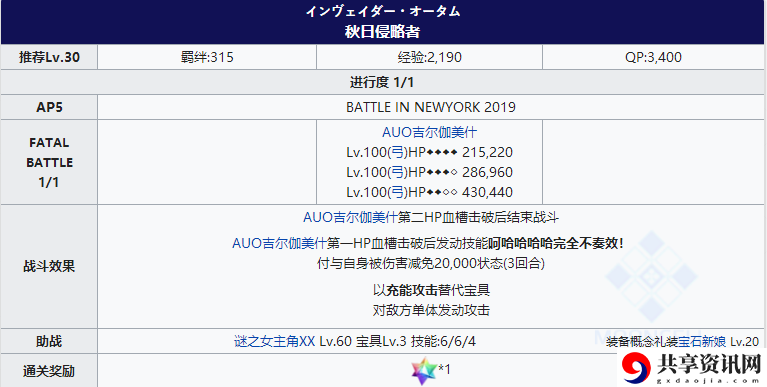Click the 弓 class link on the 430,440 HP row

[x=399, y=192]
